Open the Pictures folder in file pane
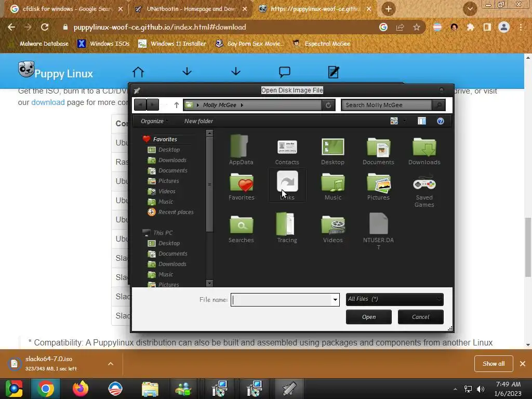The image size is (532, 399). (x=378, y=186)
